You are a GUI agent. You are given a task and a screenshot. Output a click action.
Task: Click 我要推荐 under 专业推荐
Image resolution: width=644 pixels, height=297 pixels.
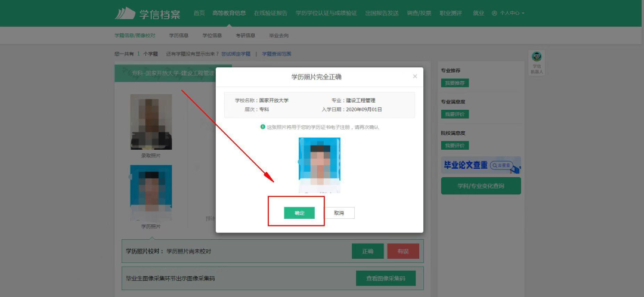[454, 83]
